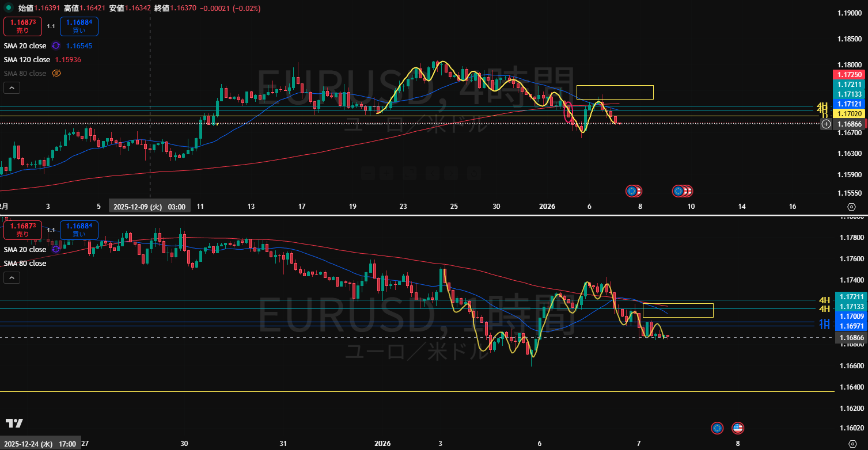Show the hidden SMA 80 indicator via eye icon

click(x=56, y=74)
